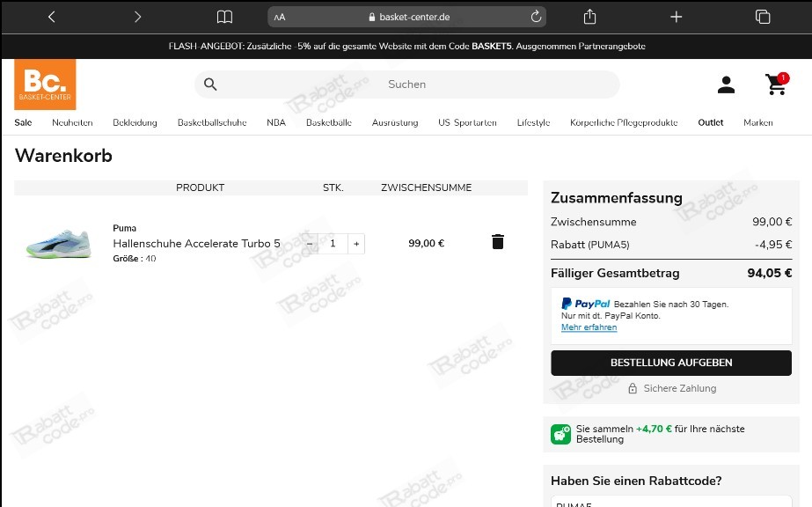The image size is (812, 507).
Task: Open the bookmarks book icon
Action: click(224, 17)
